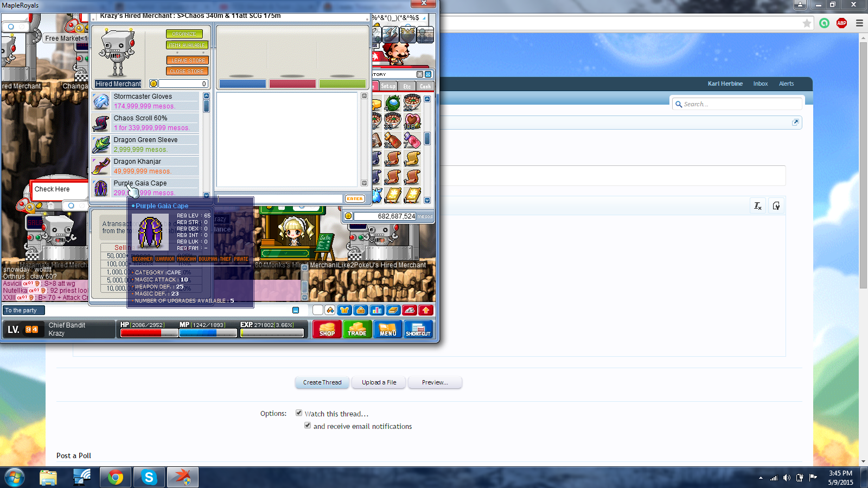Image resolution: width=868 pixels, height=488 pixels.
Task: Open the Stats chart quick icon
Action: [377, 310]
